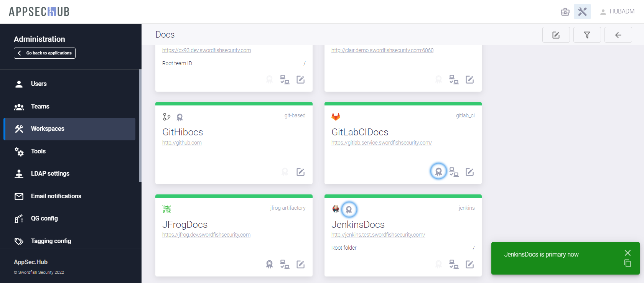The height and width of the screenshot is (283, 644).
Task: Open LDAP settings in sidebar
Action: [x=50, y=174]
